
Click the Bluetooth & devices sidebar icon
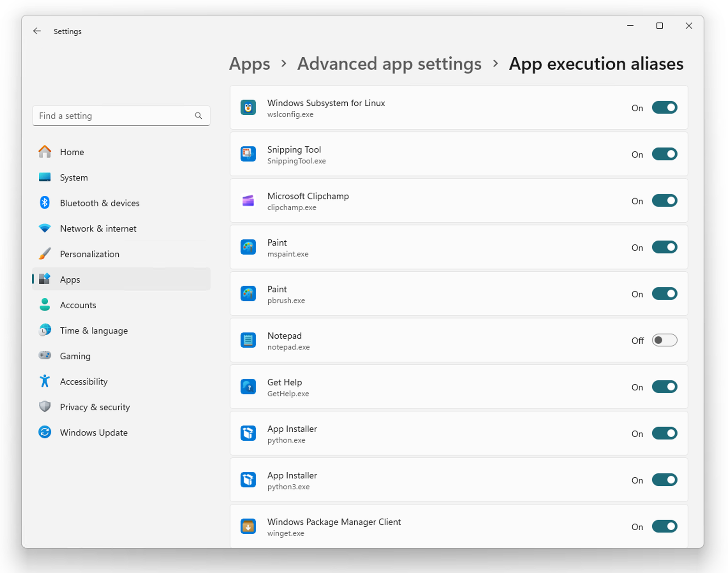[45, 202]
